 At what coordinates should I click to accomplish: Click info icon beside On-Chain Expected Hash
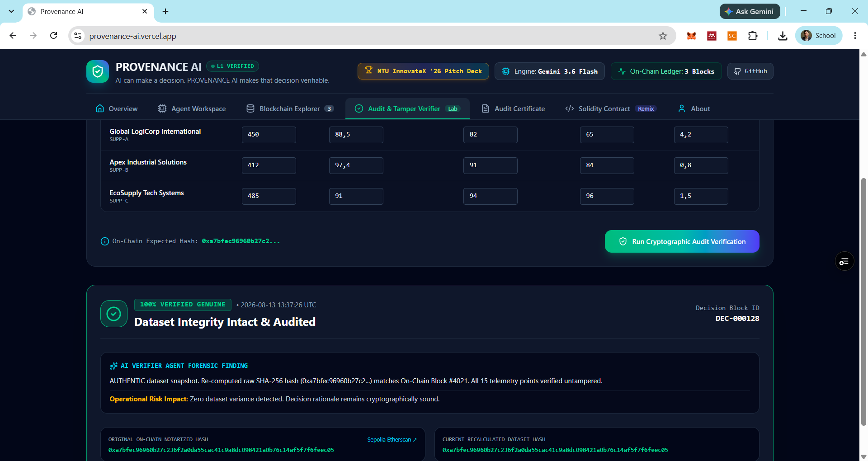(104, 241)
